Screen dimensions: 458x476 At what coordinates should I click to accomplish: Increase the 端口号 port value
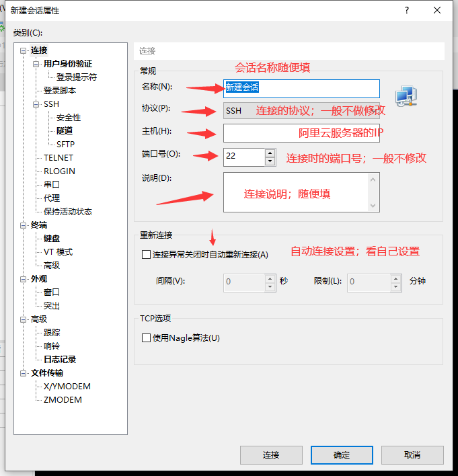270,153
